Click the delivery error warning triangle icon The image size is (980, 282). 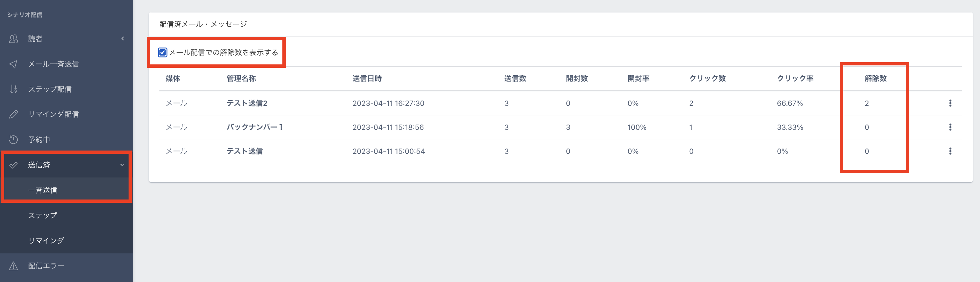[x=13, y=266]
